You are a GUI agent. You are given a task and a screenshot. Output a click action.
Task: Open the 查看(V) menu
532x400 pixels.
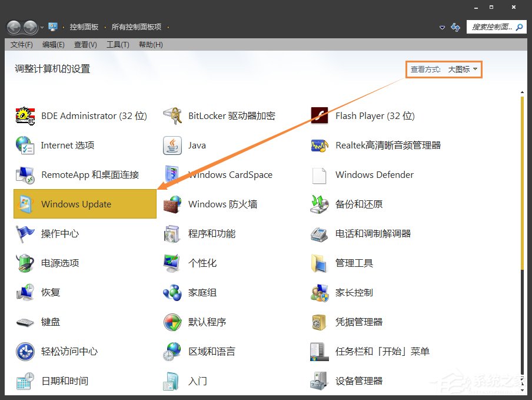(x=86, y=44)
